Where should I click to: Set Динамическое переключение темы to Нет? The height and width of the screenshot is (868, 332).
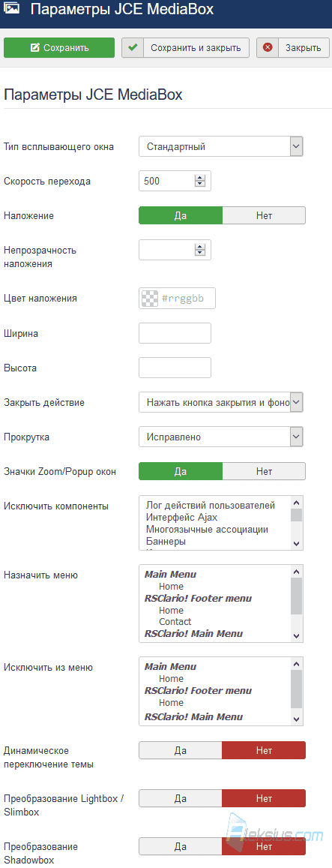click(x=264, y=751)
